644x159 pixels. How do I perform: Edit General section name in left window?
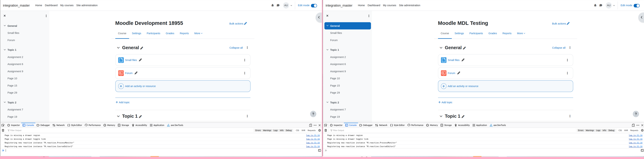pos(142,48)
